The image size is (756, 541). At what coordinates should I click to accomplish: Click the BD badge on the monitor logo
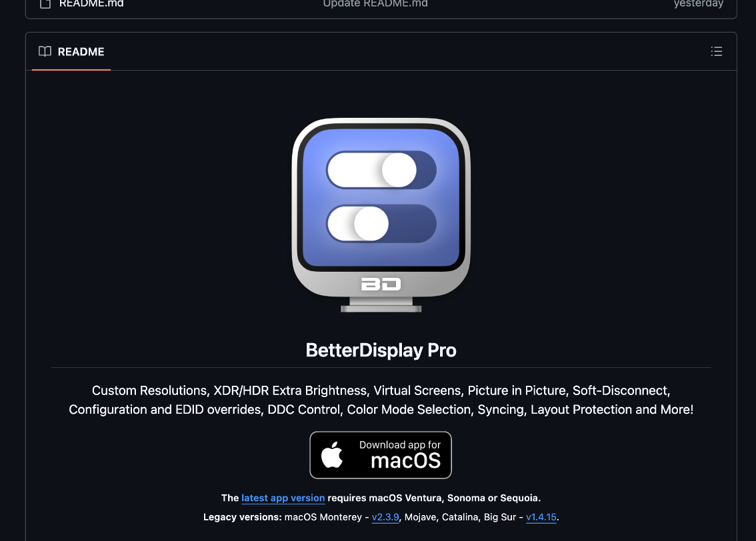[x=381, y=284]
